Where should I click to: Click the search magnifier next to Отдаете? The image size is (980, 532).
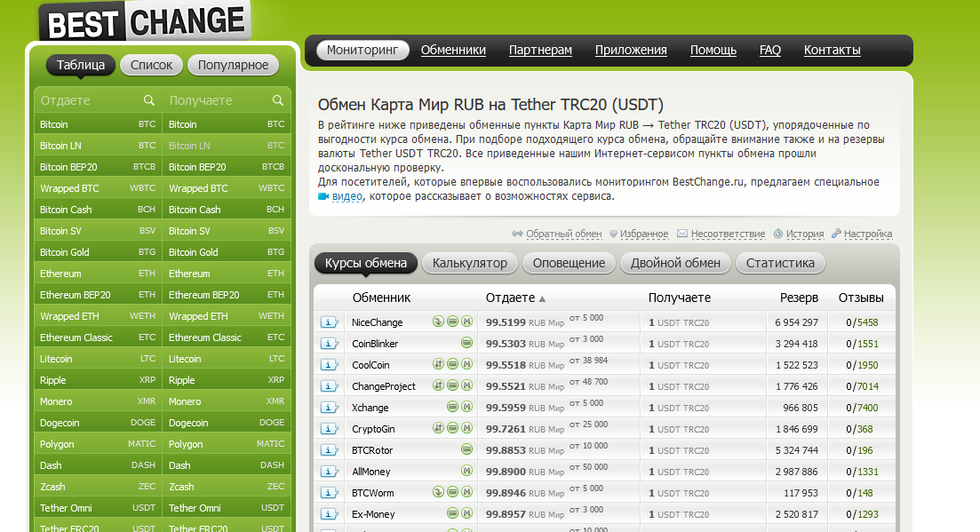tap(148, 100)
